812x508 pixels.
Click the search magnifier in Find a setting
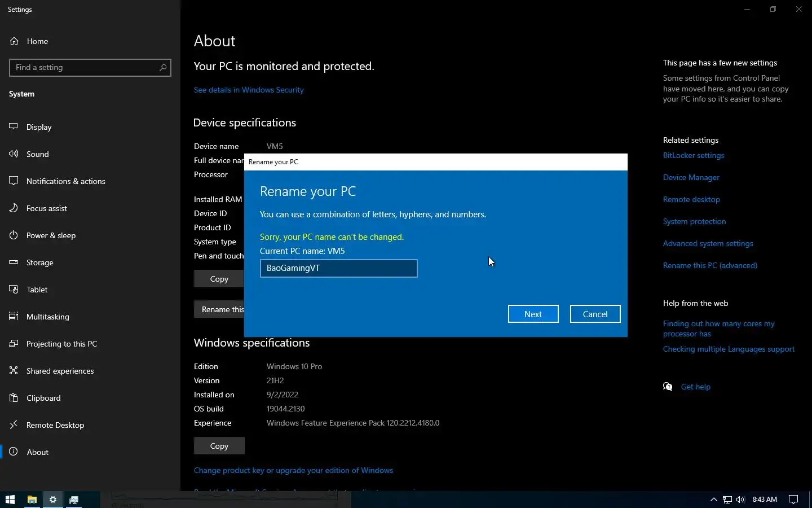click(163, 68)
